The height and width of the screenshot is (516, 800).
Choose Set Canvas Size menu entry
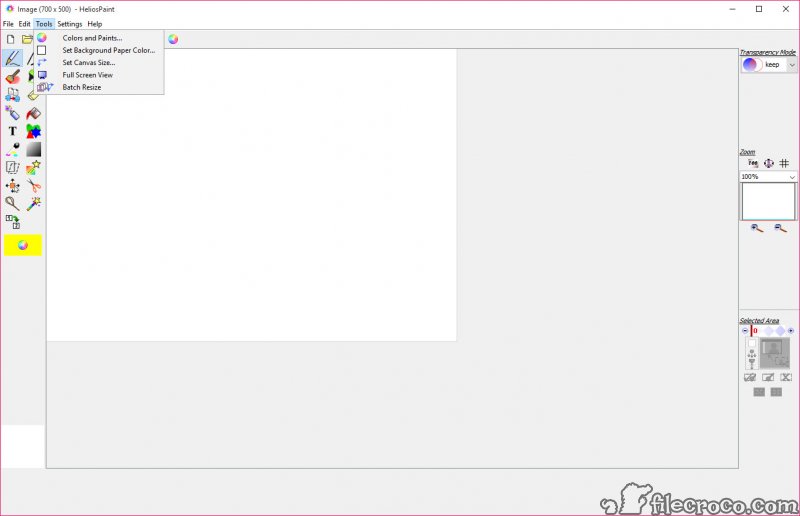pyautogui.click(x=99, y=62)
